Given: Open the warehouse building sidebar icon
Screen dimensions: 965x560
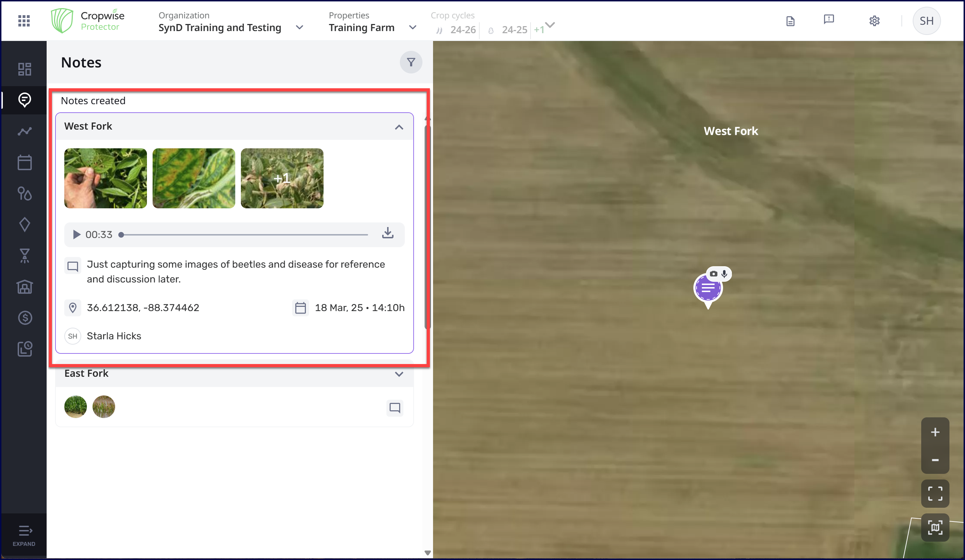Looking at the screenshot, I should coord(24,287).
